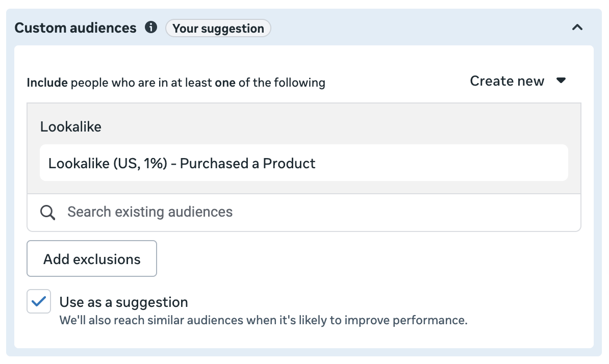Click the Custom audiences section heading
Screen dimensions: 609x364
(75, 28)
